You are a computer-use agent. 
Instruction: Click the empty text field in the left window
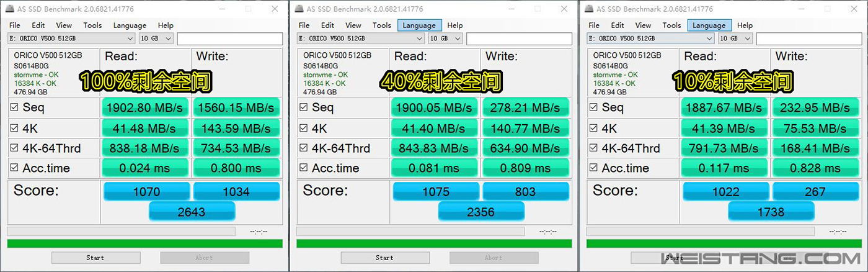point(229,39)
